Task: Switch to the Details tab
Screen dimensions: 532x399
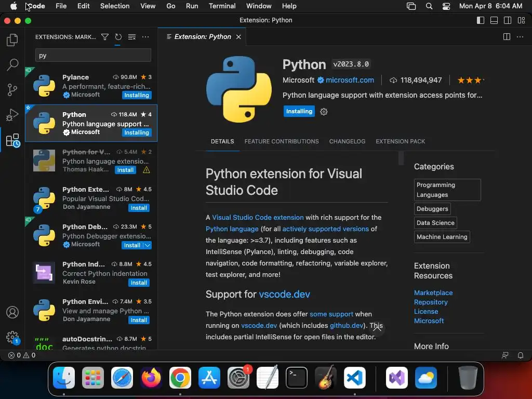Action: tap(222, 141)
